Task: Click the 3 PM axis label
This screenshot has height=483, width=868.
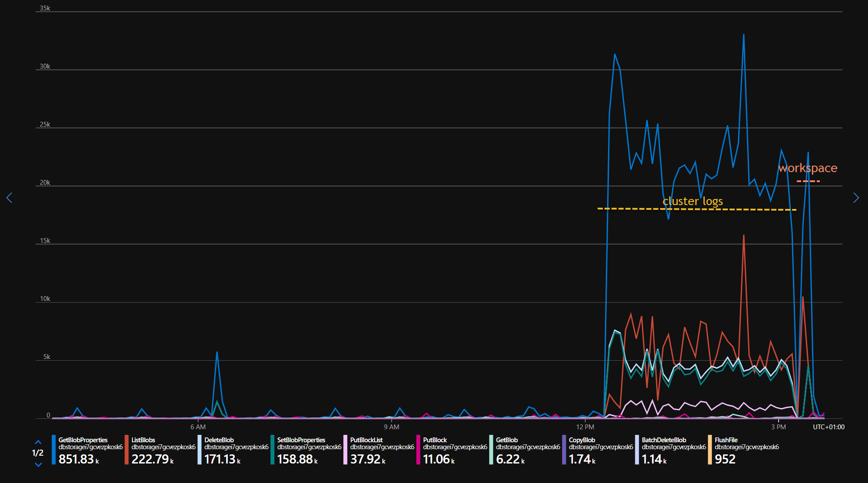Action: 779,427
